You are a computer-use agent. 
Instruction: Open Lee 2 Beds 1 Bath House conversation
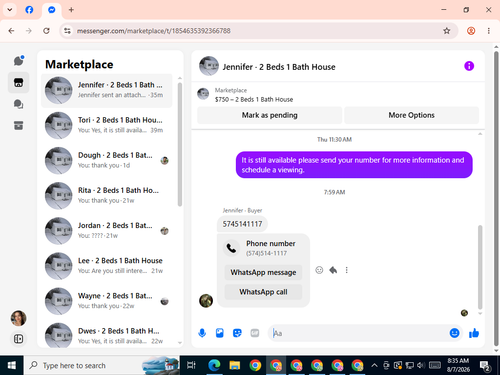point(107,266)
